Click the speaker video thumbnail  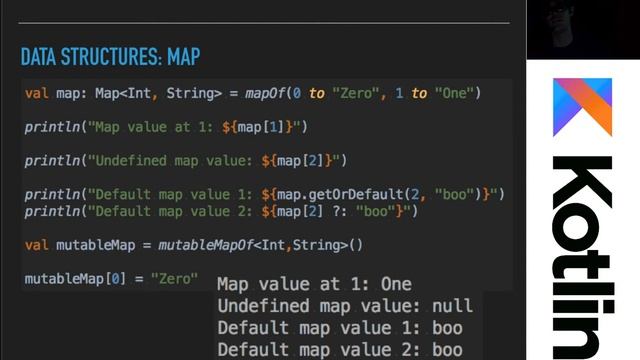(583, 30)
